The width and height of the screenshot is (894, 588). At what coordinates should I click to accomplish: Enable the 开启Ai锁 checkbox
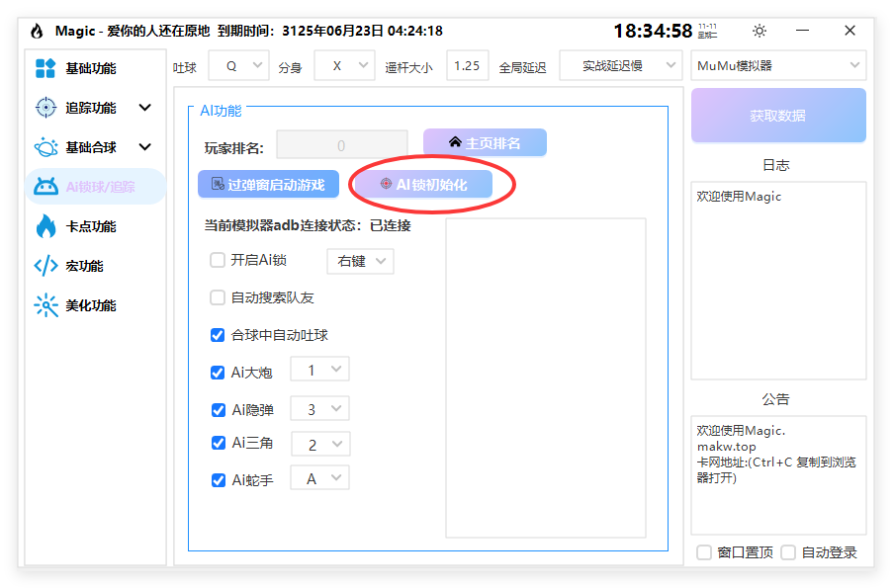(217, 260)
